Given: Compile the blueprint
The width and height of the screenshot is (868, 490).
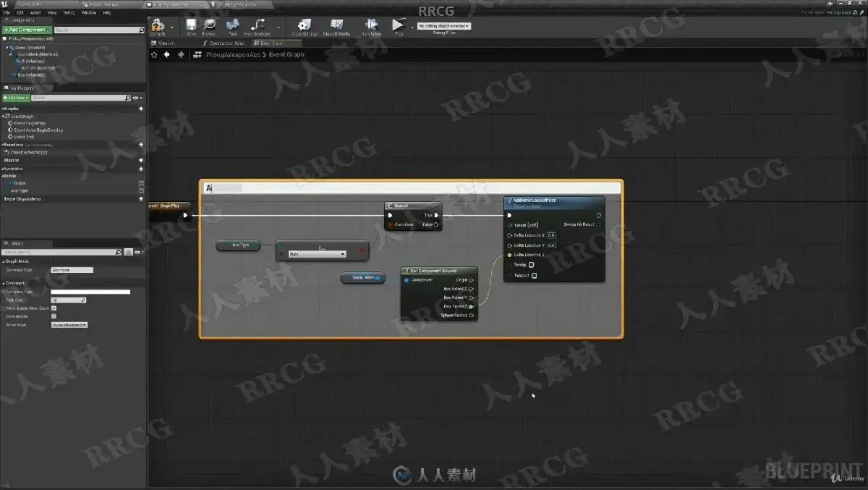Looking at the screenshot, I should (158, 27).
